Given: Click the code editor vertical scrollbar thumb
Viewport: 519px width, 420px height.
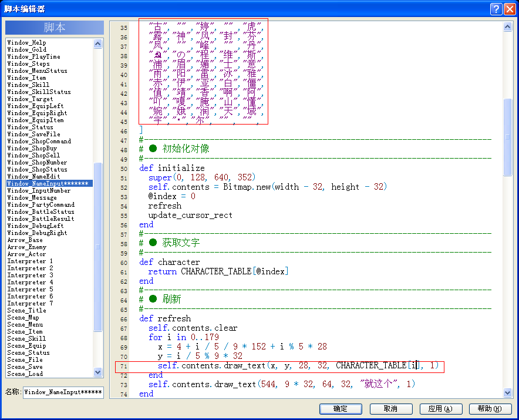Looking at the screenshot, I should click(507, 137).
